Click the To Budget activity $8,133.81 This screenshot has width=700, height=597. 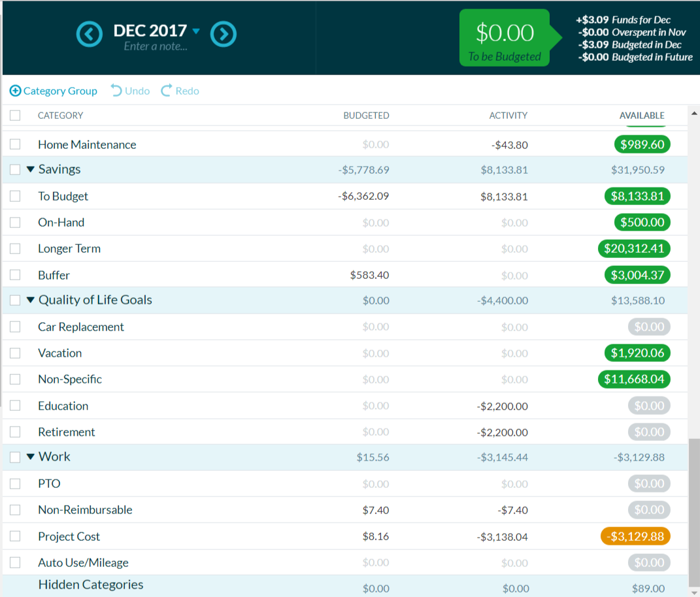[x=504, y=197]
